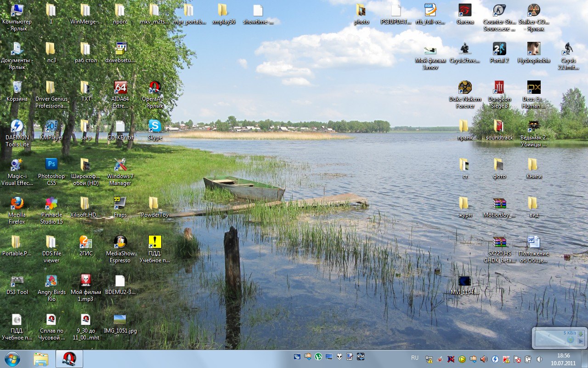Open the MotionJoy archive
The height and width of the screenshot is (368, 588).
[x=499, y=207]
